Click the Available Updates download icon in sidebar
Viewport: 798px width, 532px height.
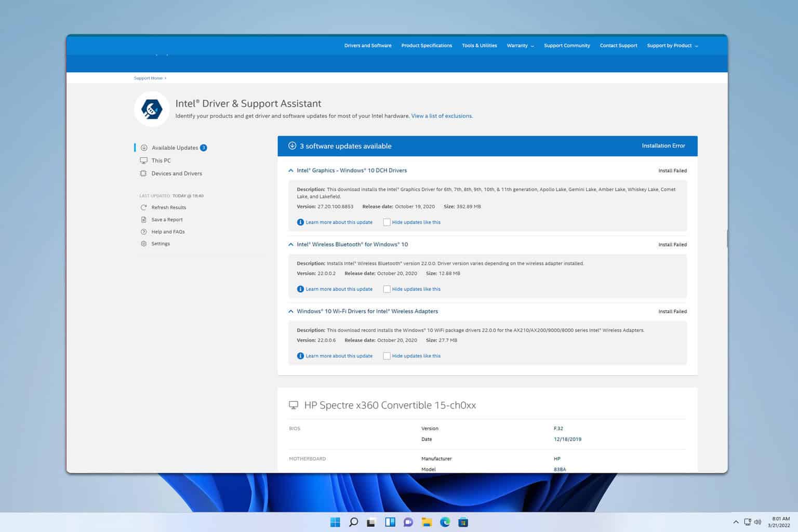[144, 148]
